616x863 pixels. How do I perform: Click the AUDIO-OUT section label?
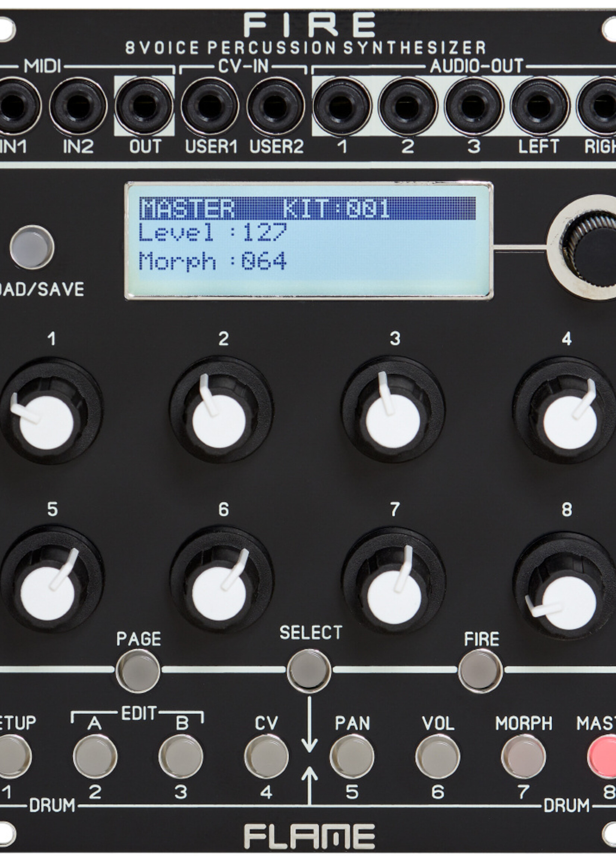477,66
